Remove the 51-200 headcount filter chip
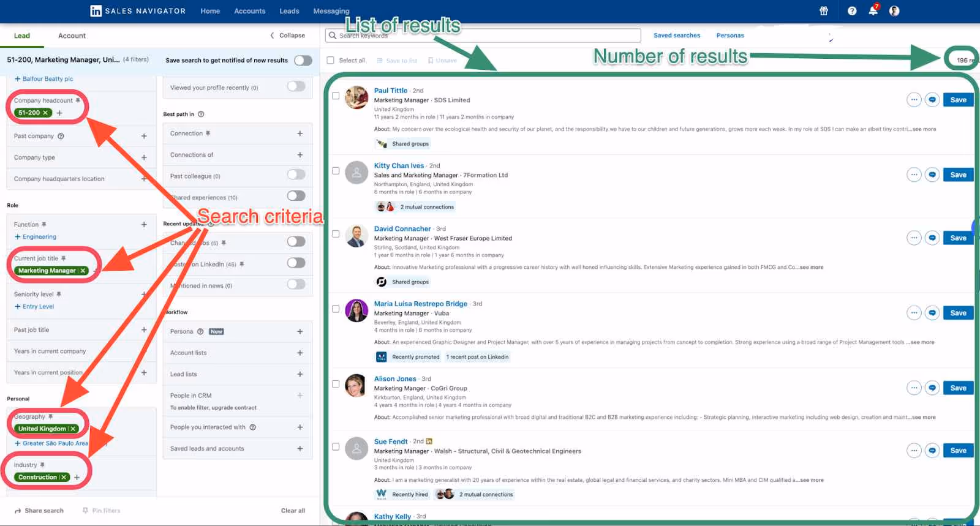This screenshot has width=980, height=526. tap(45, 113)
